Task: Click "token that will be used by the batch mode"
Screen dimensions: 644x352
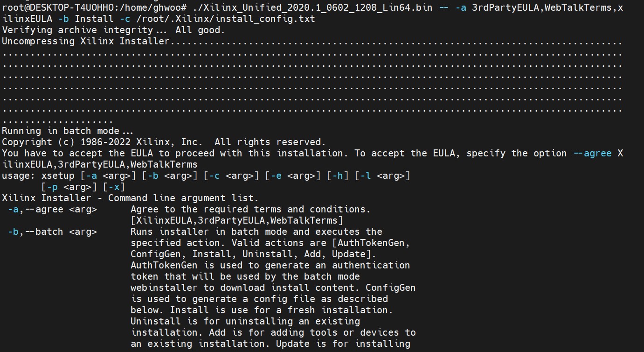Action: click(245, 277)
